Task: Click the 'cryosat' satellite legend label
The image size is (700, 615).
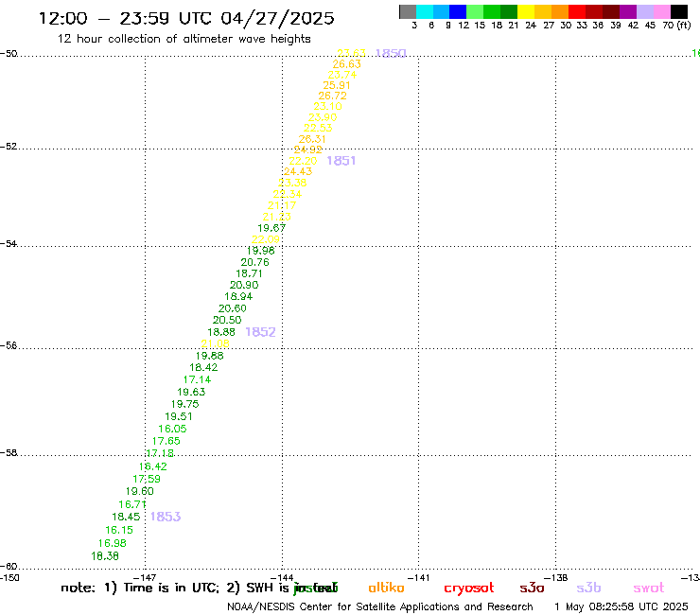Action: 469,589
